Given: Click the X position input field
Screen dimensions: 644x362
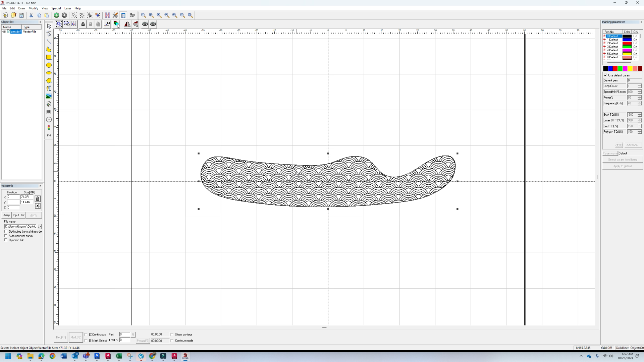Looking at the screenshot, I should [x=13, y=197].
